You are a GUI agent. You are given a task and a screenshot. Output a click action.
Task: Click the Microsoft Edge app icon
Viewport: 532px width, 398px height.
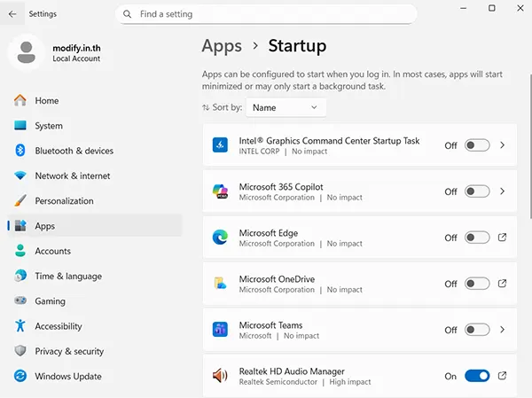coord(220,238)
